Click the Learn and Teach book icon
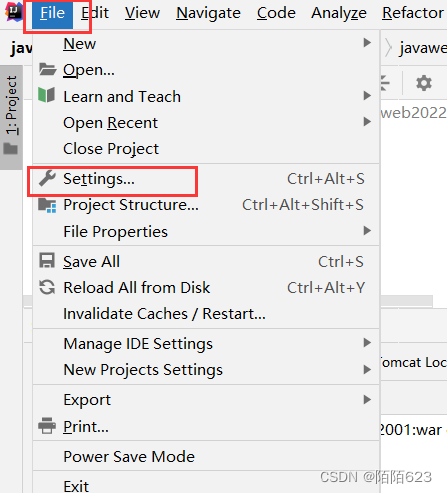Image resolution: width=447 pixels, height=493 pixels. click(46, 95)
